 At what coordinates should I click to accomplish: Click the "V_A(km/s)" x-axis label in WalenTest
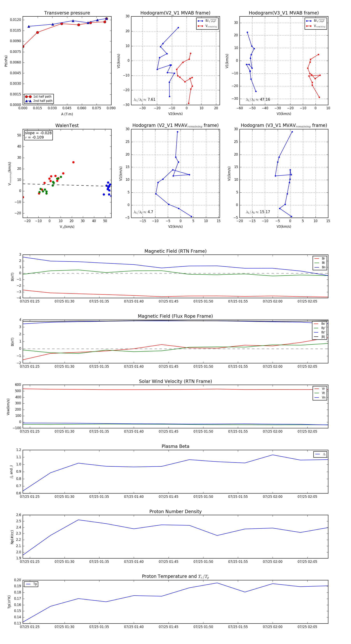click(67, 227)
